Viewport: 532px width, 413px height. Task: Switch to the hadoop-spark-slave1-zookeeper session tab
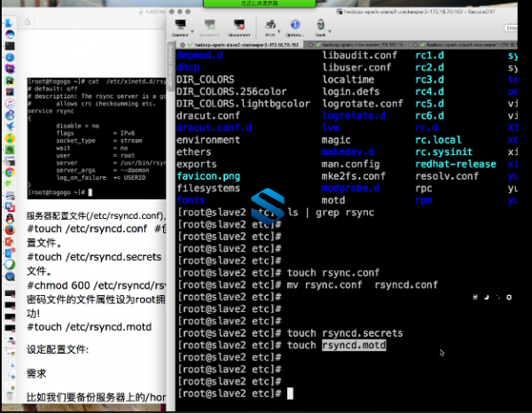coord(465,45)
